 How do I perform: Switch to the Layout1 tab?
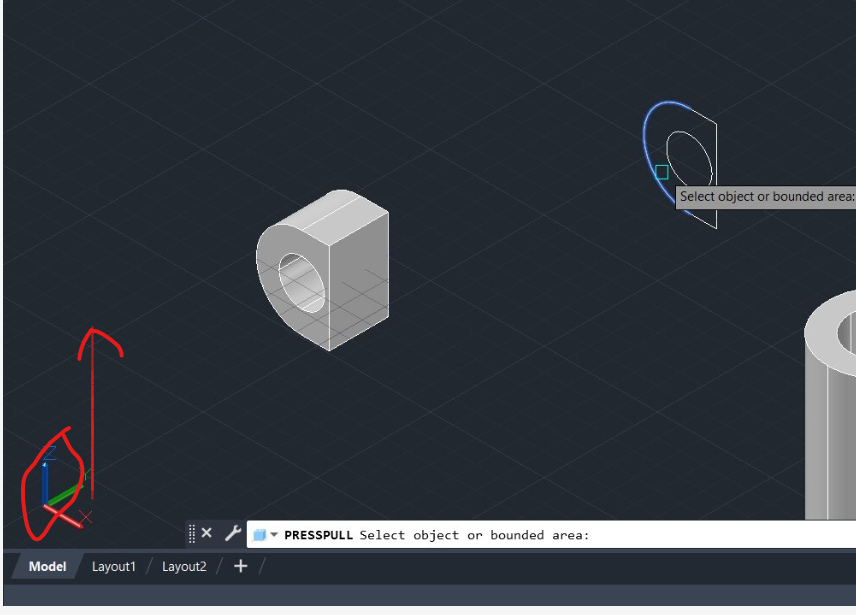(113, 566)
